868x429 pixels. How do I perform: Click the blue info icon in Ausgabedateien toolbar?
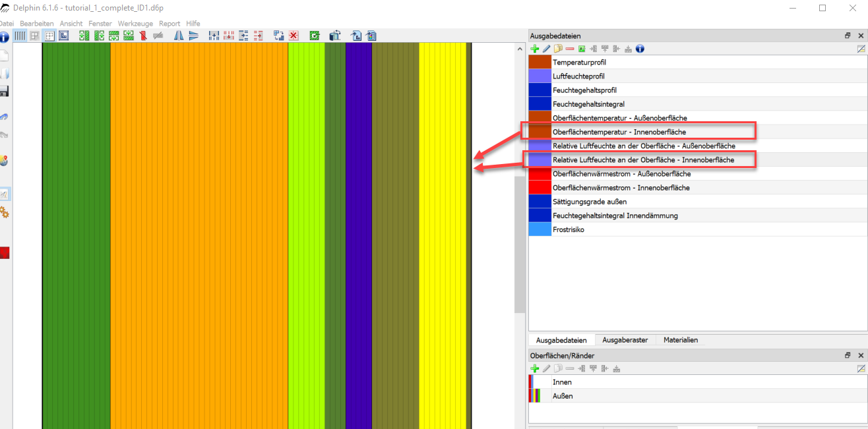click(640, 49)
